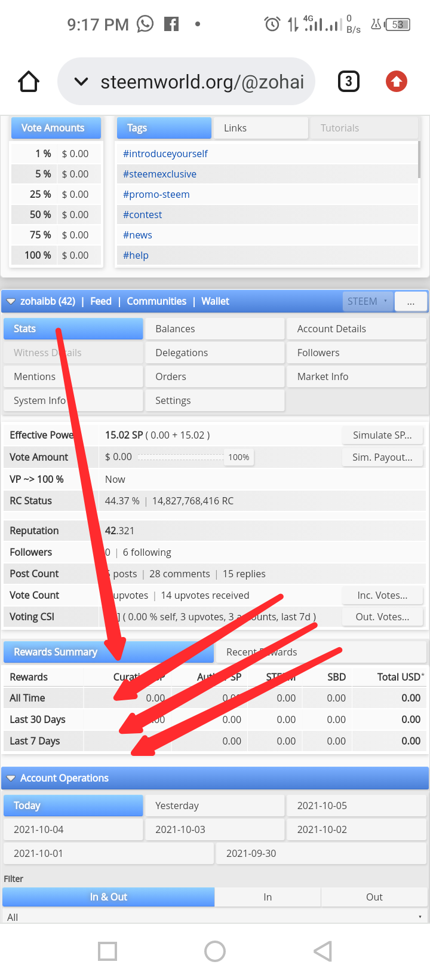Open the #introduceyourself tag link

click(x=165, y=154)
